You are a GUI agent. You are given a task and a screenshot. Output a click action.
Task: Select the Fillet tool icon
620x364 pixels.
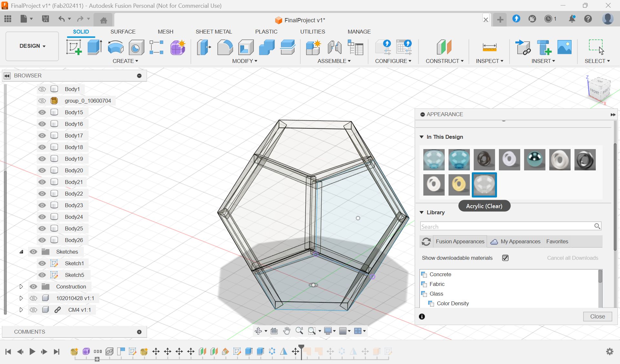pos(225,47)
